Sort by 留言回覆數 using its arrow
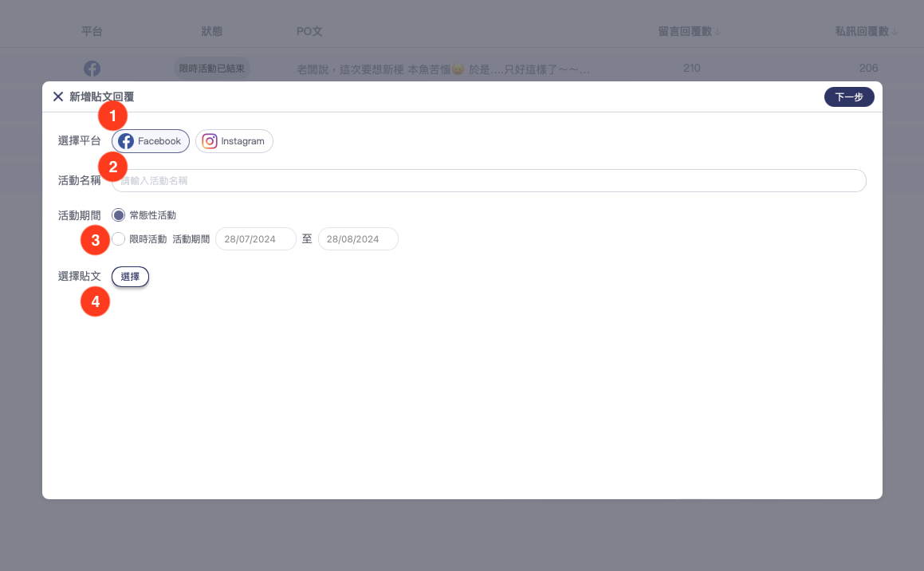This screenshot has height=571, width=924. tap(718, 32)
